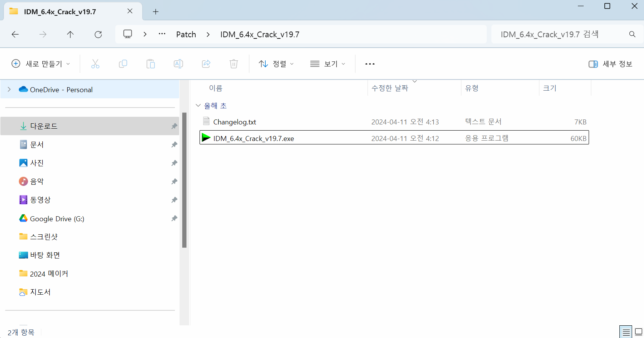The image size is (644, 338).
Task: Click the navigation pane vertical scrollbar
Action: coord(185,180)
